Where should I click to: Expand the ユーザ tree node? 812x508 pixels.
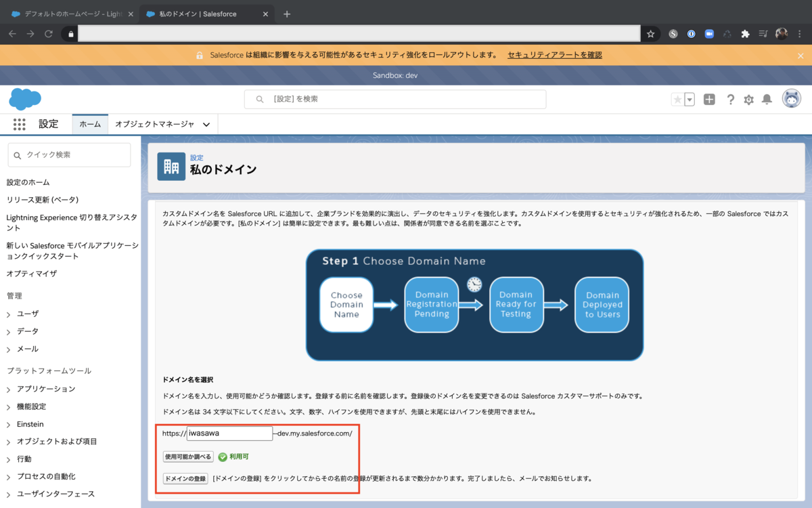pos(9,314)
